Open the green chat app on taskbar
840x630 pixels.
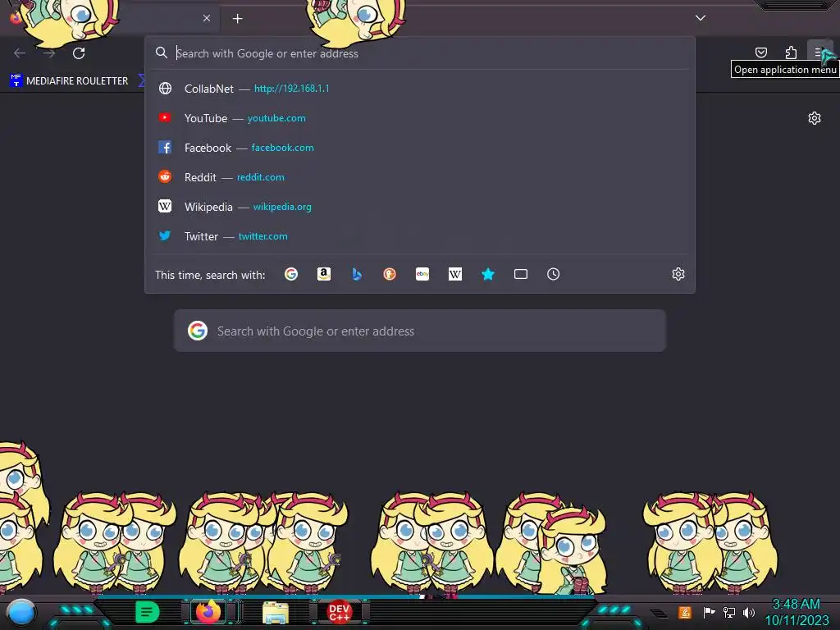click(147, 612)
